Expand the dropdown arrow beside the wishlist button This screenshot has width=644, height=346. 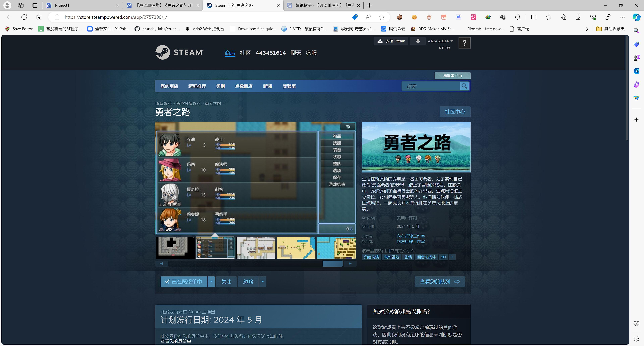pyautogui.click(x=211, y=282)
